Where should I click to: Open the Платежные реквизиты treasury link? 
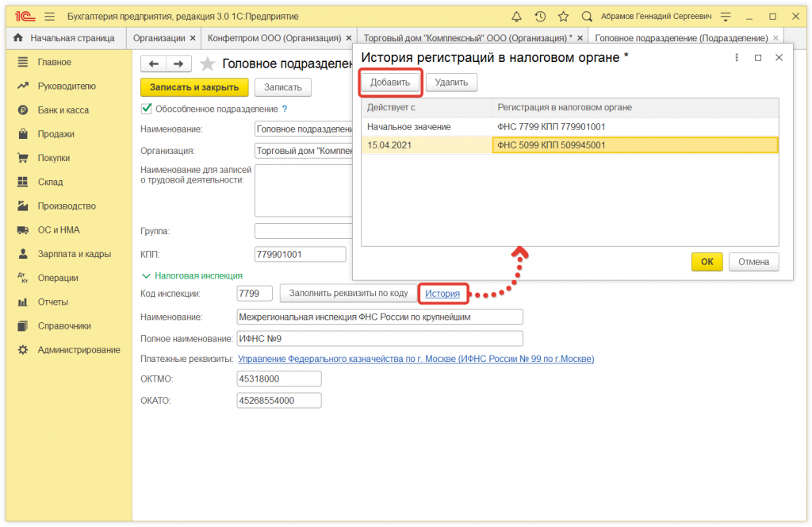pos(416,359)
